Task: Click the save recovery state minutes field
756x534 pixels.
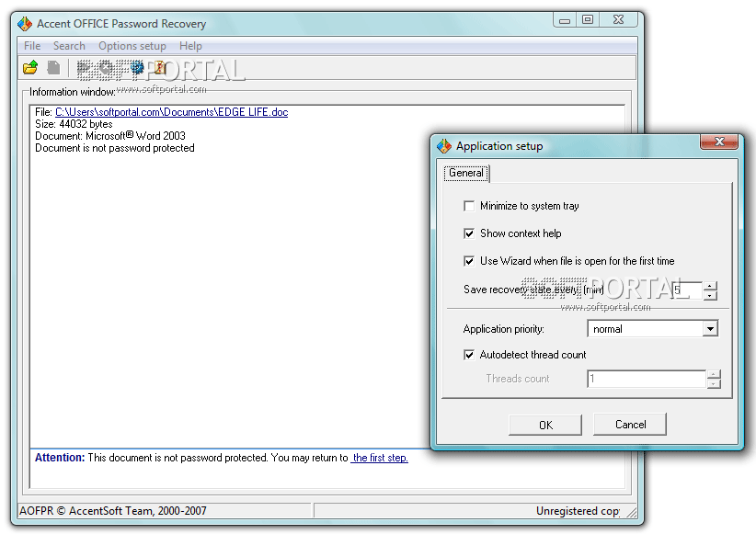Action: [687, 290]
